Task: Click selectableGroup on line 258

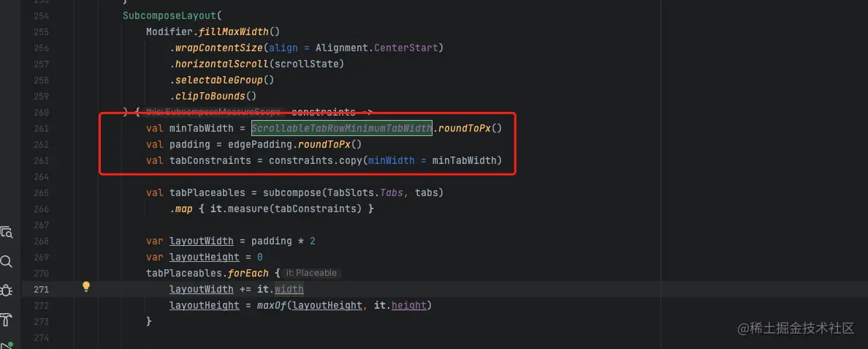Action: pos(218,80)
